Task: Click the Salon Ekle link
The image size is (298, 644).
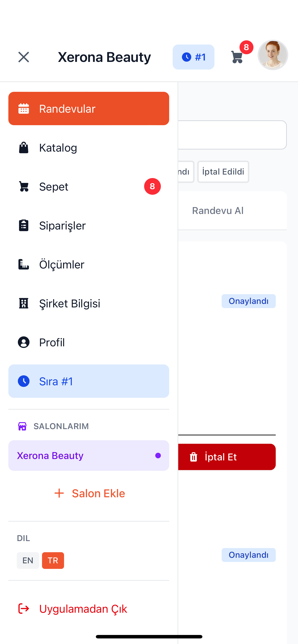Action: (x=89, y=493)
